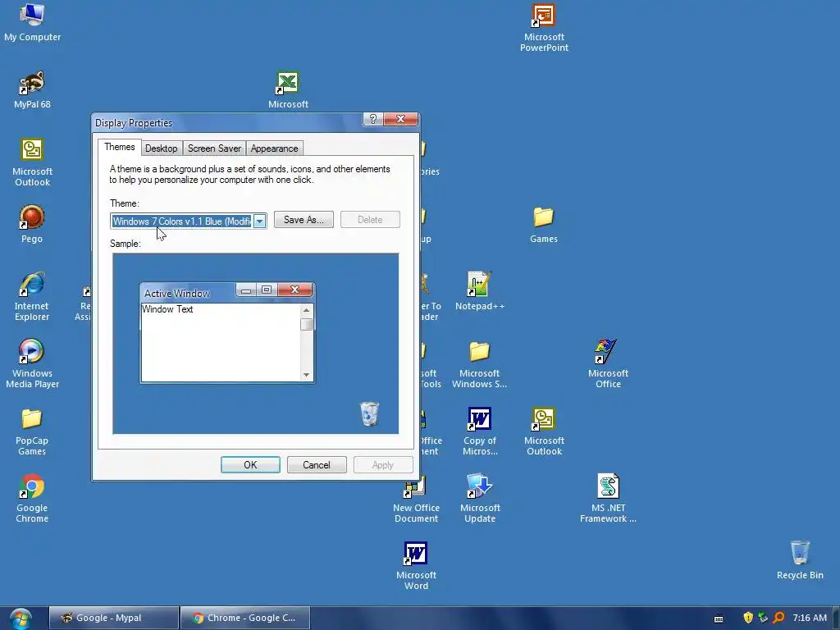This screenshot has height=630, width=840.
Task: Close the Display Properties dialog
Action: 400,119
